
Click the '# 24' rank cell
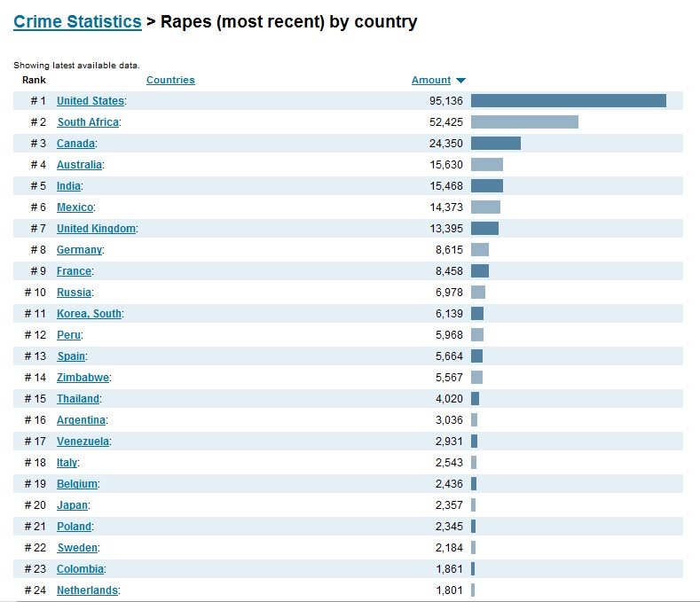tap(35, 590)
